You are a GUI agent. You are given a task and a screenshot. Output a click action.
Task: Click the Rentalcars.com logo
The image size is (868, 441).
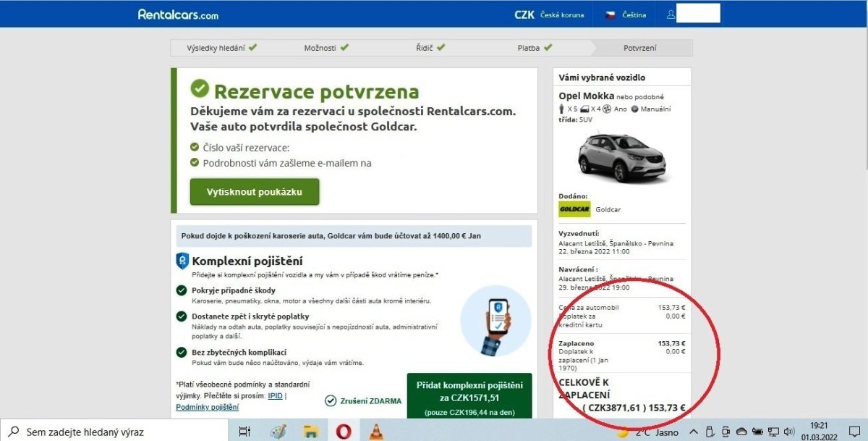point(178,14)
